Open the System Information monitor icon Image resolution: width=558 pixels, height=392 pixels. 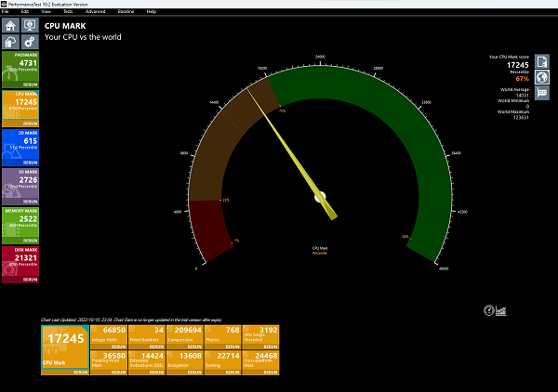[30, 26]
